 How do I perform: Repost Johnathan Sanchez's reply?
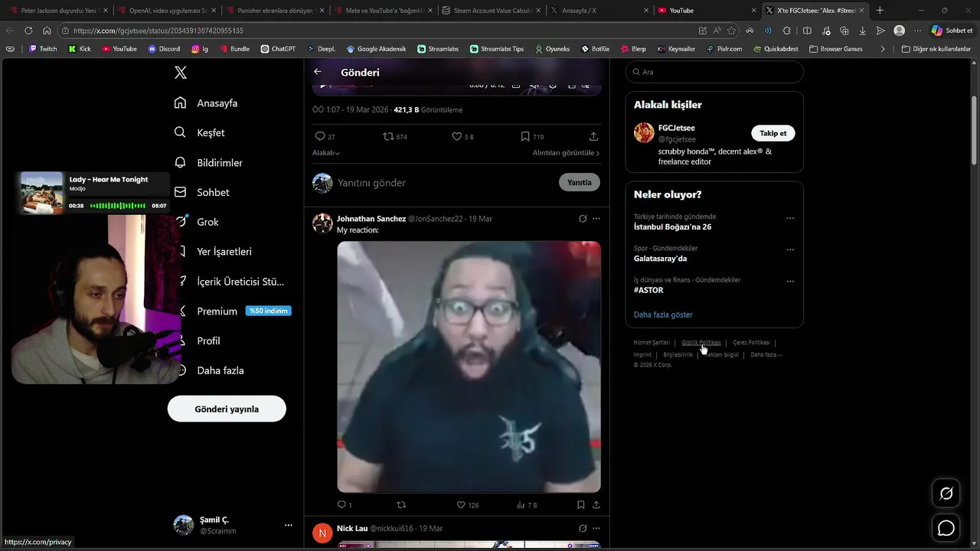[x=401, y=505]
